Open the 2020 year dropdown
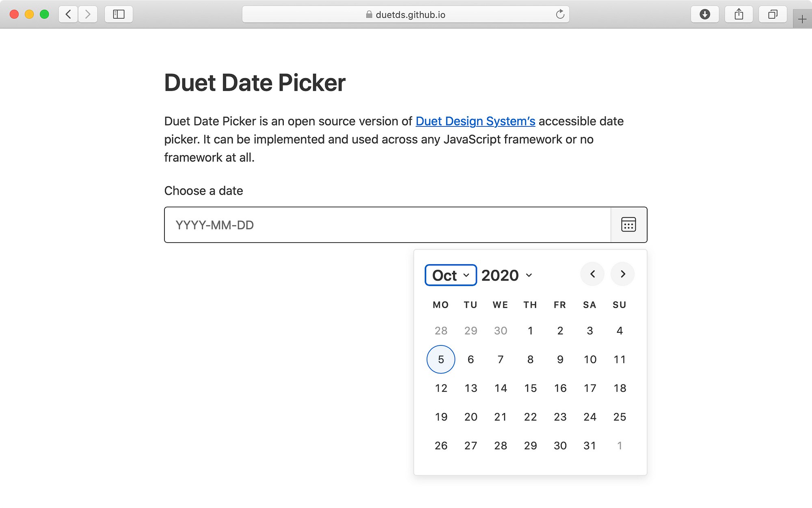 point(507,275)
